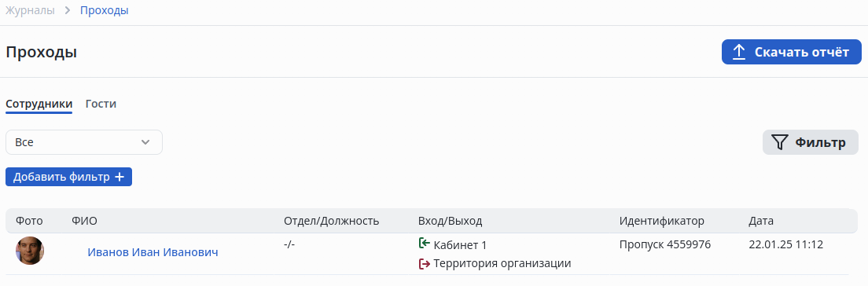Viewport: 868px width, 286px height.
Task: Download the report with Скачать отчёт
Action: click(792, 52)
